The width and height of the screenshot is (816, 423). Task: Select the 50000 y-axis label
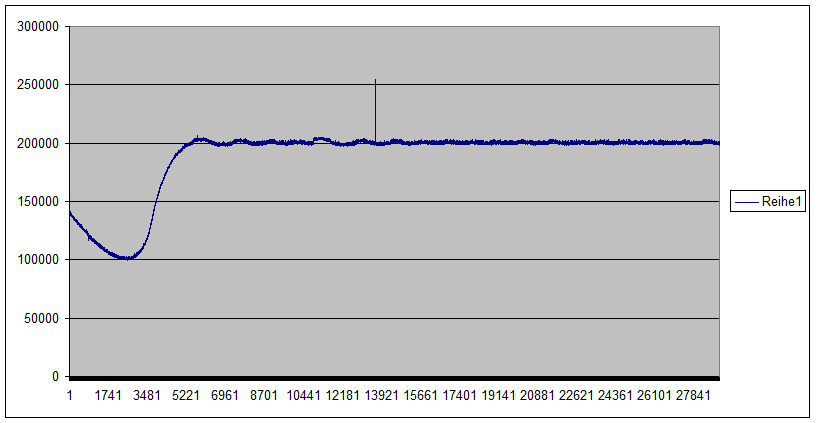point(42,318)
